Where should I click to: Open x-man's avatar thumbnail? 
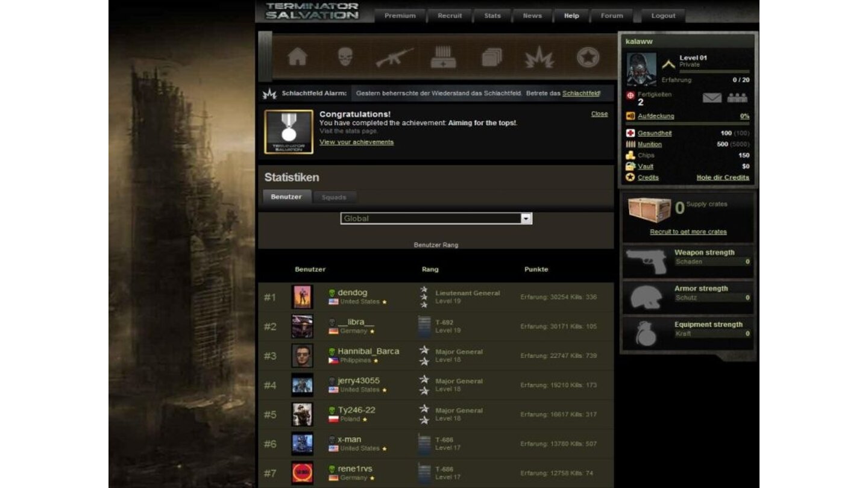tap(302, 444)
